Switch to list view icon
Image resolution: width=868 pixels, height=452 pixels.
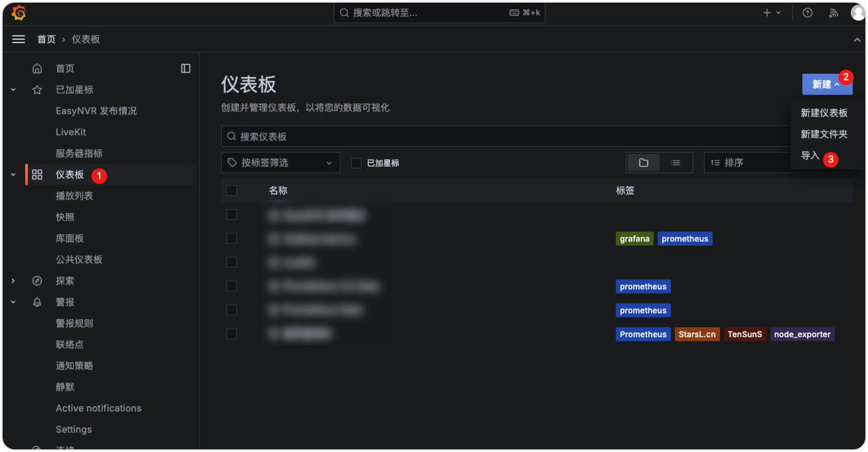tap(676, 163)
